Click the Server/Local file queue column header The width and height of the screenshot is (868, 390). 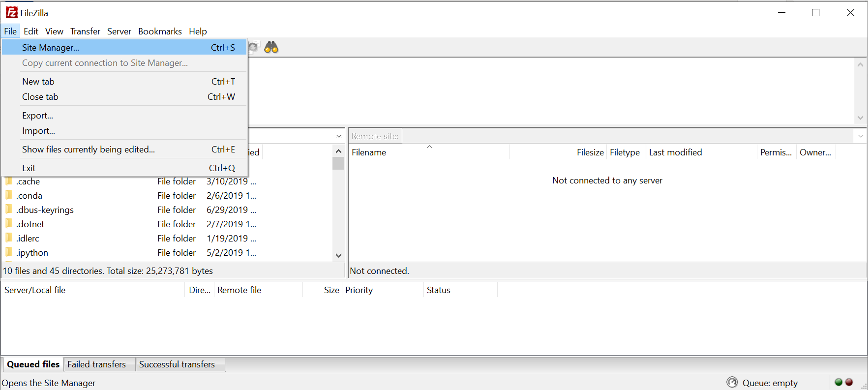[93, 290]
